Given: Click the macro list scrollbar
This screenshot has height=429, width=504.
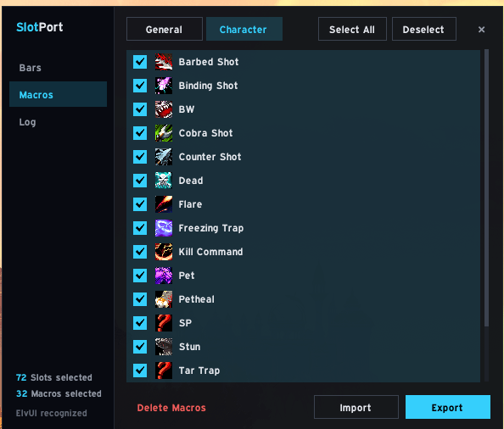Looking at the screenshot, I should 486,188.
